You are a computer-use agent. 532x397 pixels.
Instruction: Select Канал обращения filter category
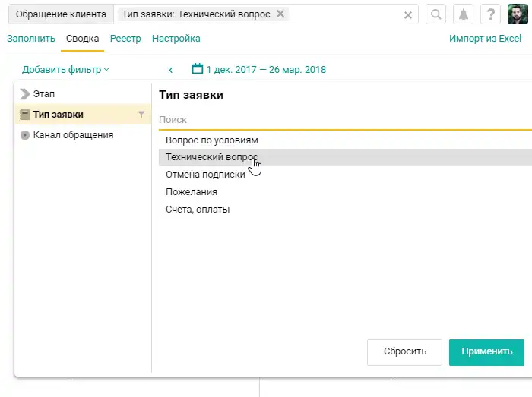tap(83, 135)
